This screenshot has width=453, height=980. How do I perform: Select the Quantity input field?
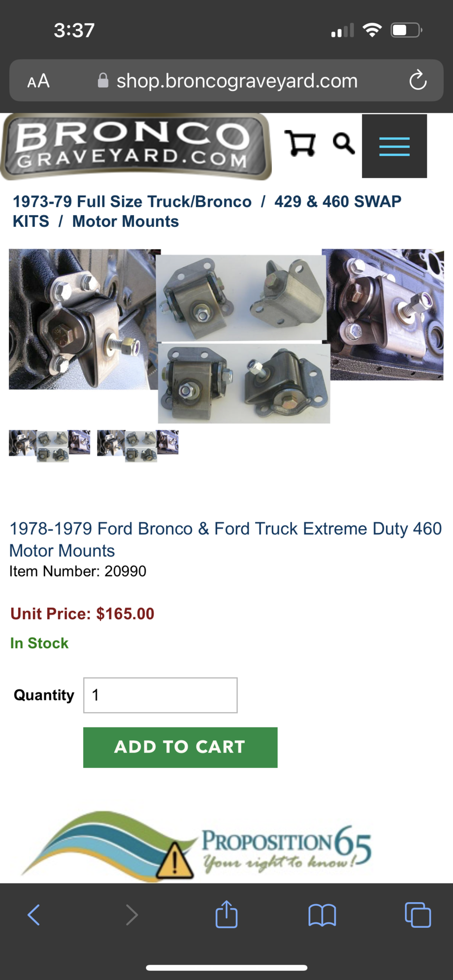click(160, 695)
